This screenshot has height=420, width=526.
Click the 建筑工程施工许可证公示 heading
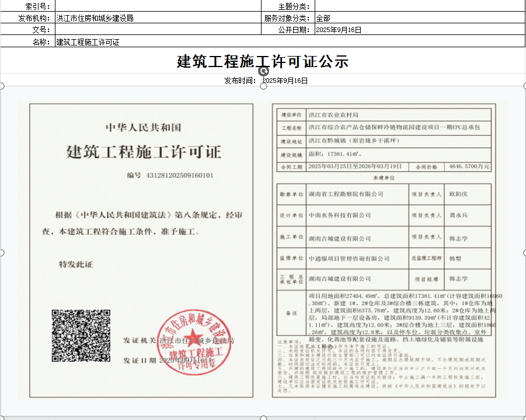click(263, 61)
